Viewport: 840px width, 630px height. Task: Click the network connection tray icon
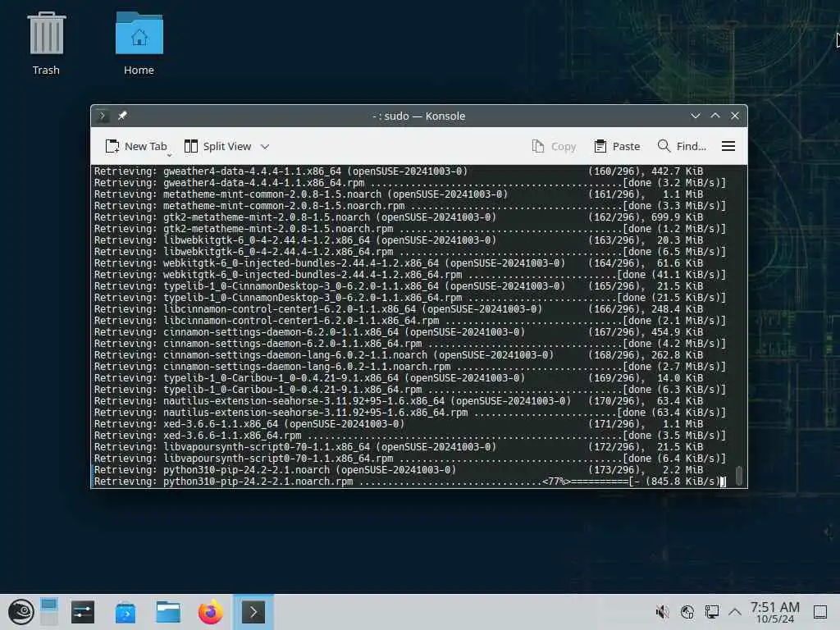coord(712,612)
